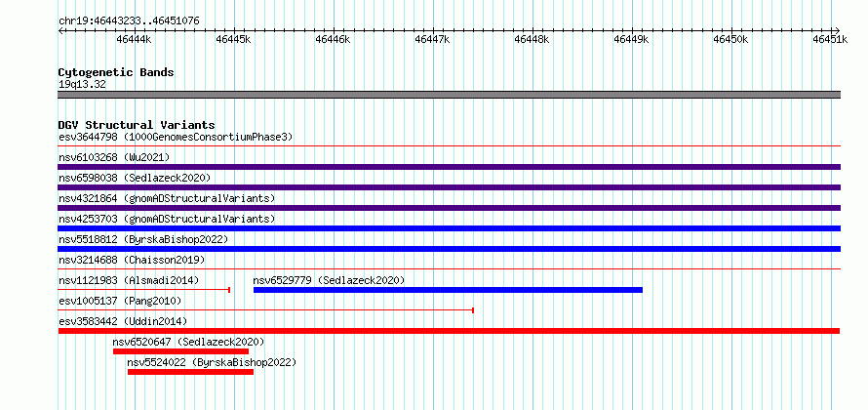This screenshot has height=410, width=868.
Task: Click the nsv6529779 (Sedlazeck2020) blue bar
Action: click(448, 290)
